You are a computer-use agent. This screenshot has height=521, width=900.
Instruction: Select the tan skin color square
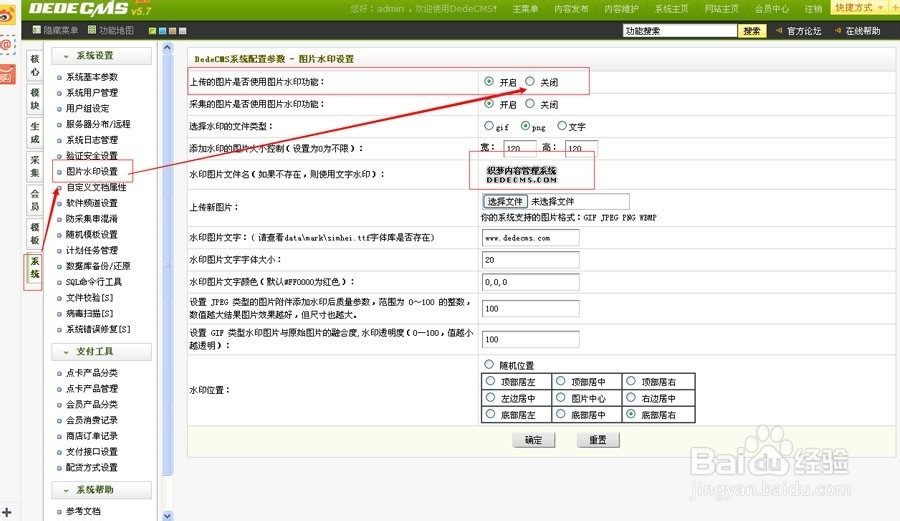click(172, 31)
